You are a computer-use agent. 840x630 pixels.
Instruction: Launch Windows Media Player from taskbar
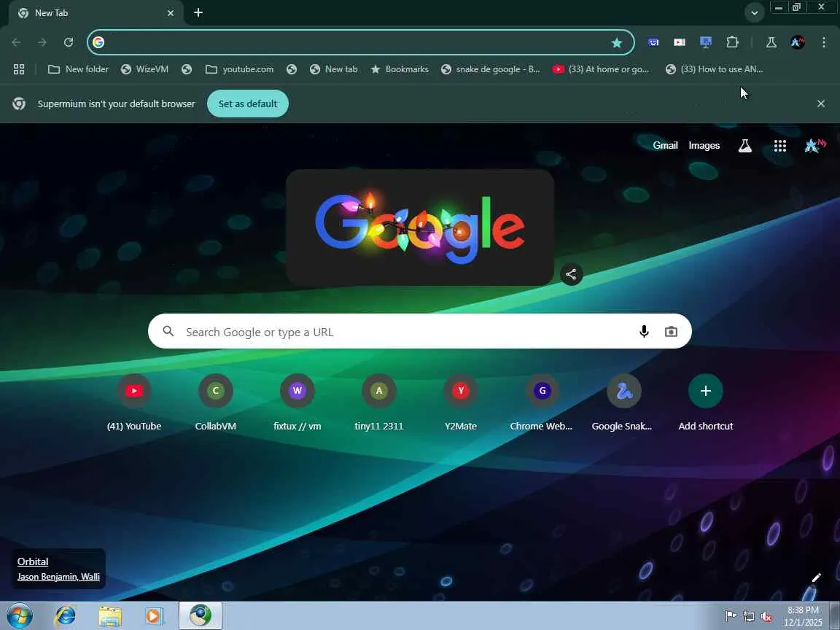(x=155, y=616)
